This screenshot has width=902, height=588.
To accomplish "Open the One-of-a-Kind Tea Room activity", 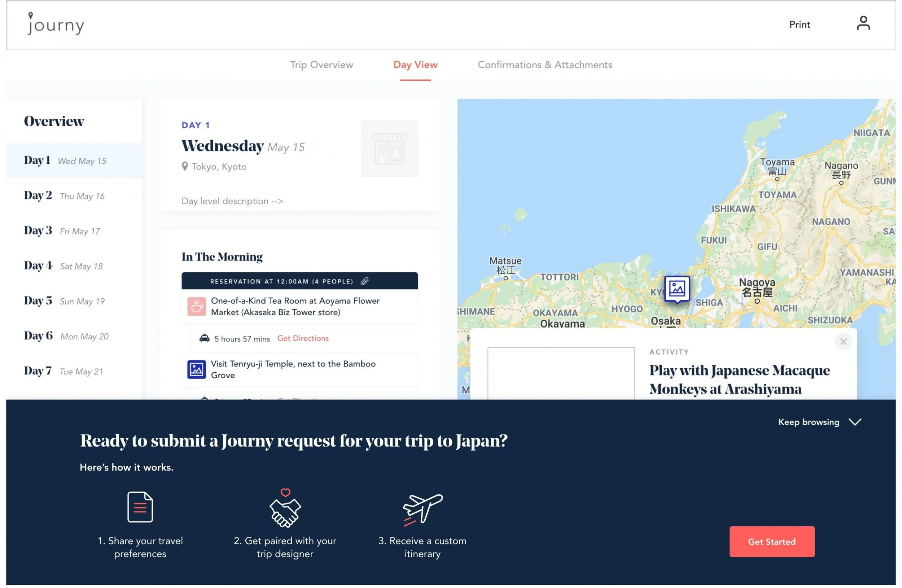I will 299,307.
